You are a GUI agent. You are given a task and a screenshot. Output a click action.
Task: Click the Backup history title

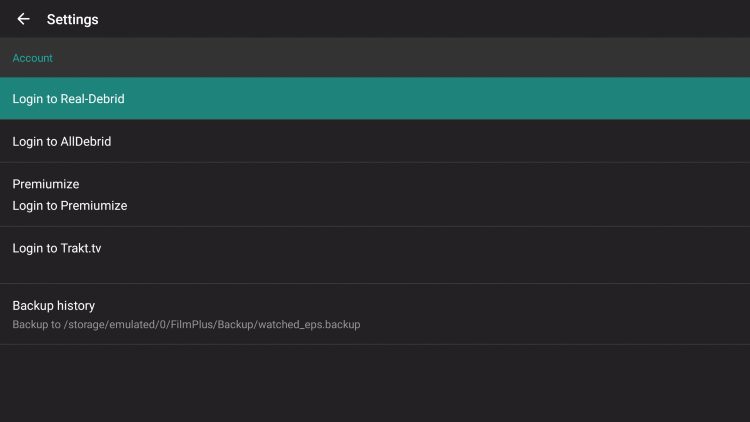(x=53, y=305)
